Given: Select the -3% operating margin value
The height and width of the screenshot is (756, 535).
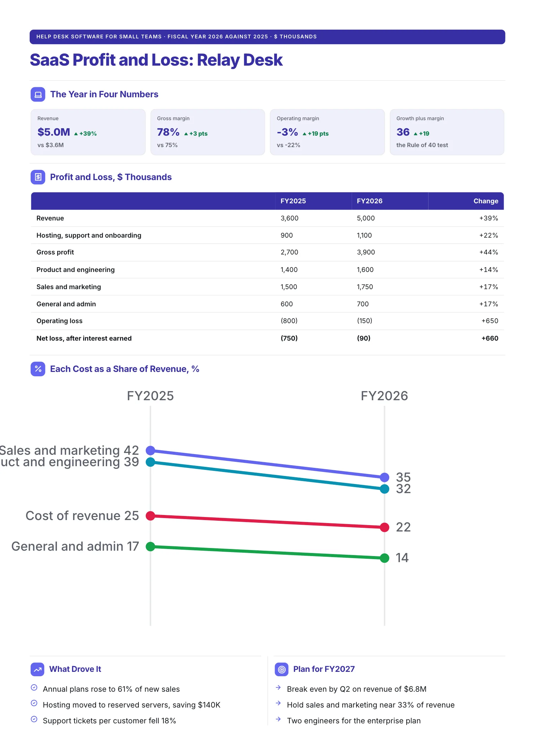Looking at the screenshot, I should [287, 132].
